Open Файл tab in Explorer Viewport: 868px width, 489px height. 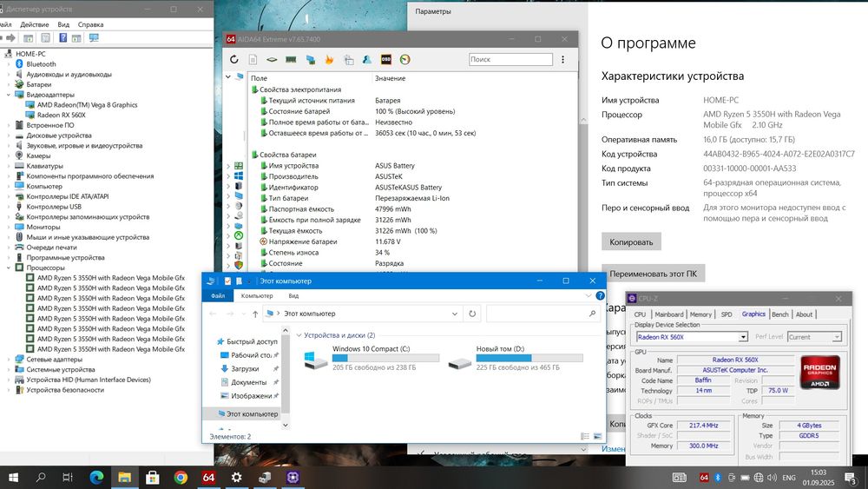pyautogui.click(x=218, y=295)
